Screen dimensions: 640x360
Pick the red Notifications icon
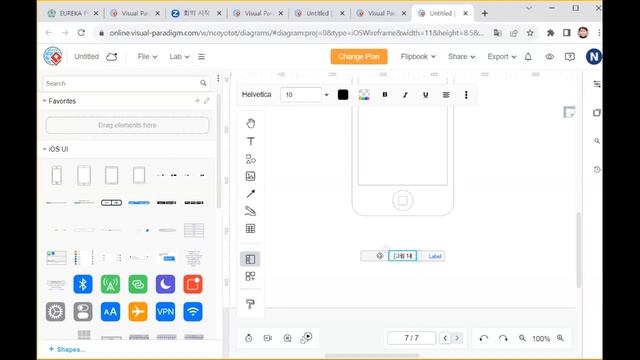click(x=193, y=284)
